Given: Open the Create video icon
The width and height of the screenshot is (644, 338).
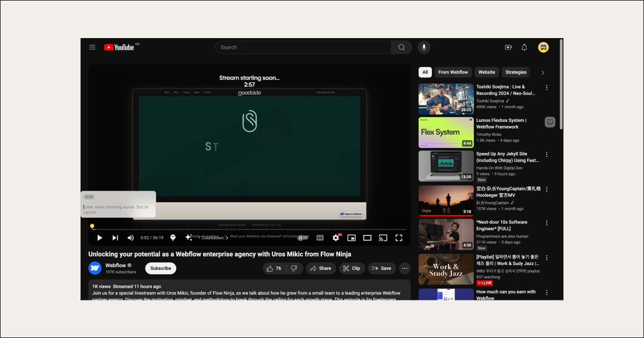Looking at the screenshot, I should click(x=508, y=47).
